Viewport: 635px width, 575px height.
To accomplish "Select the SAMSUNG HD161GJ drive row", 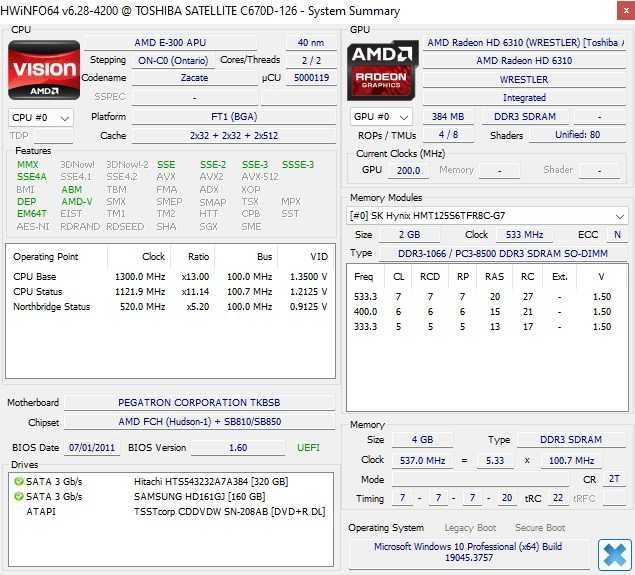I will [170, 496].
